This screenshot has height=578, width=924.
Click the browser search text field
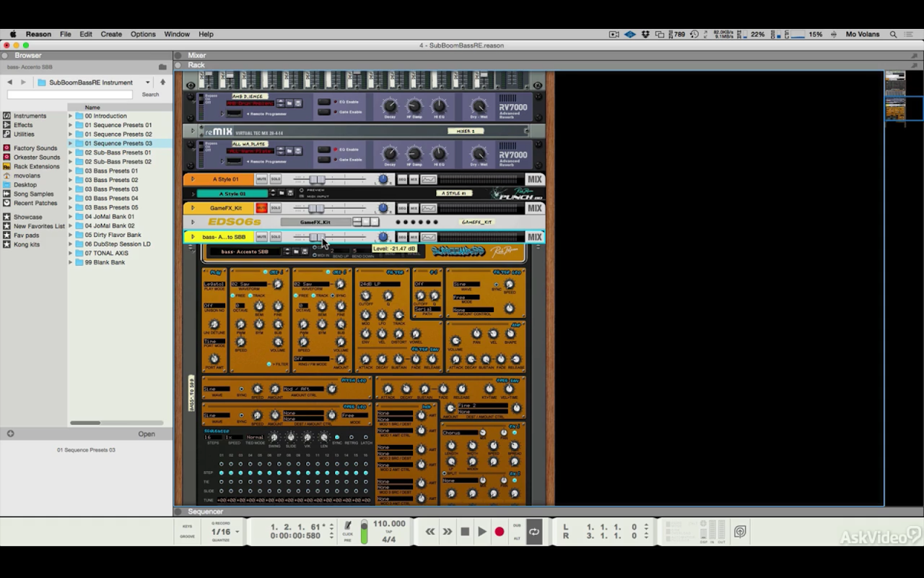click(70, 95)
